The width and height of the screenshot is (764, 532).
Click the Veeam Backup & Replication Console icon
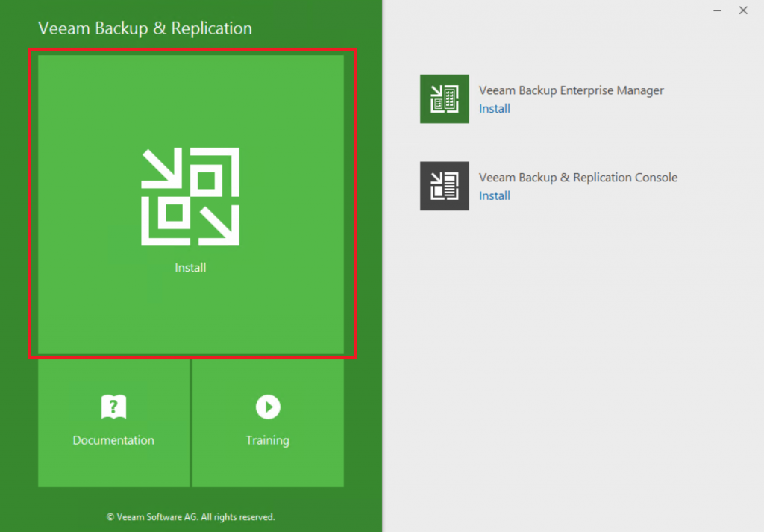point(445,186)
